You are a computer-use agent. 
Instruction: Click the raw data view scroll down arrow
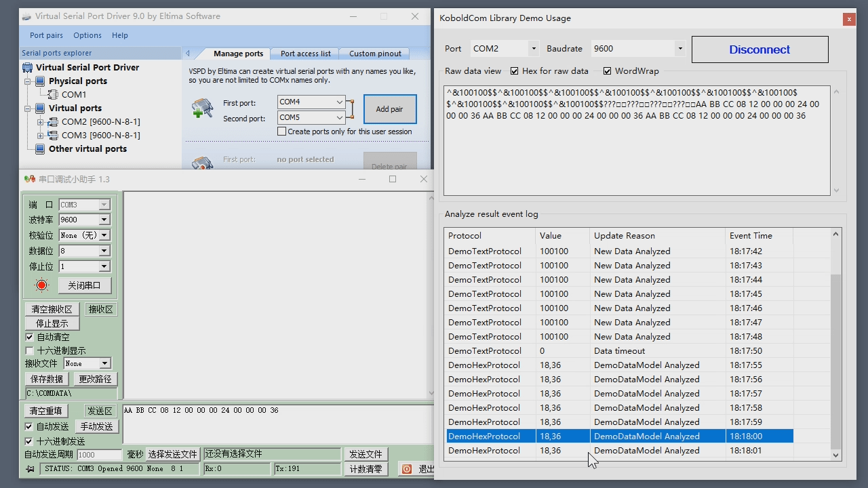pos(836,190)
